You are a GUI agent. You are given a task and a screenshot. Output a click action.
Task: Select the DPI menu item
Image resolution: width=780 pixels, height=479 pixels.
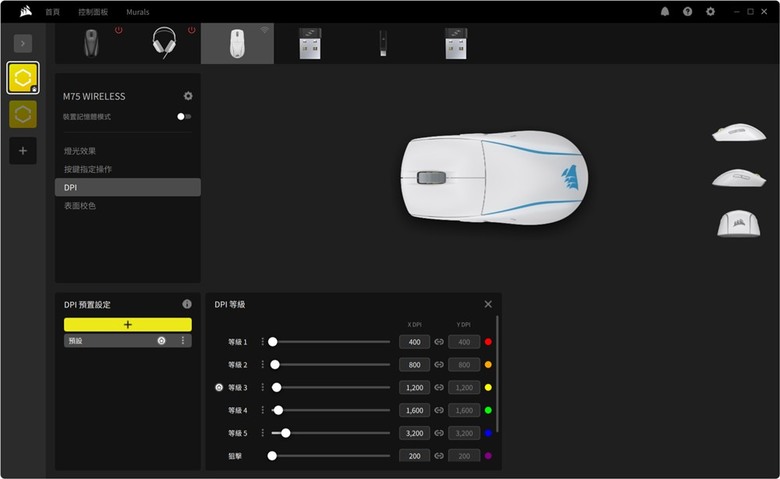(x=128, y=187)
